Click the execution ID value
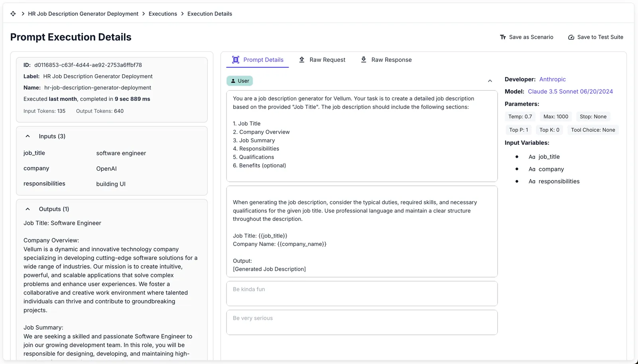The image size is (638, 364). pyautogui.click(x=88, y=65)
